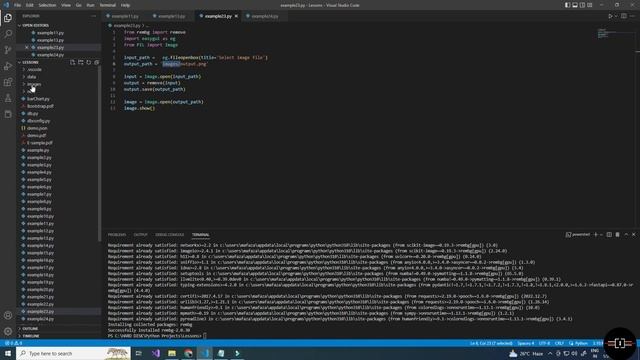Split the terminal panel

point(609,235)
